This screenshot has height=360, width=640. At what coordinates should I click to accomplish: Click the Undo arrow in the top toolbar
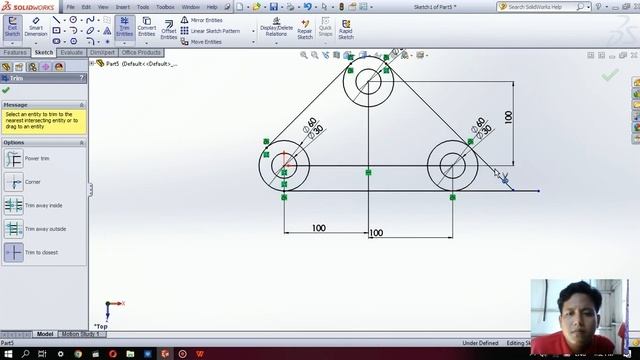click(308, 7)
